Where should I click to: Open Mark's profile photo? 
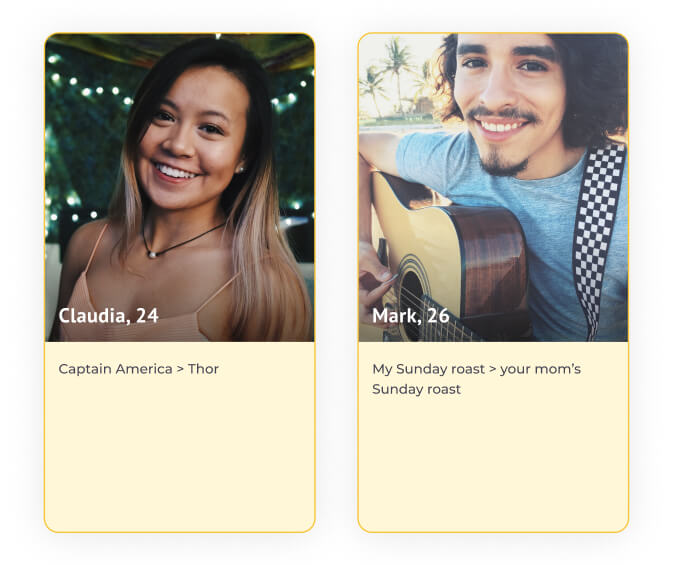493,187
